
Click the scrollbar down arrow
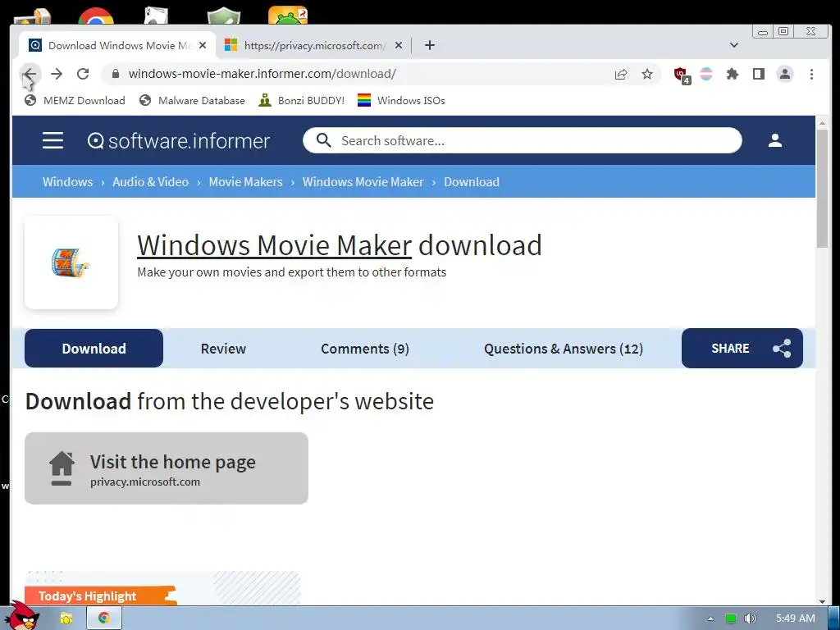point(822,601)
